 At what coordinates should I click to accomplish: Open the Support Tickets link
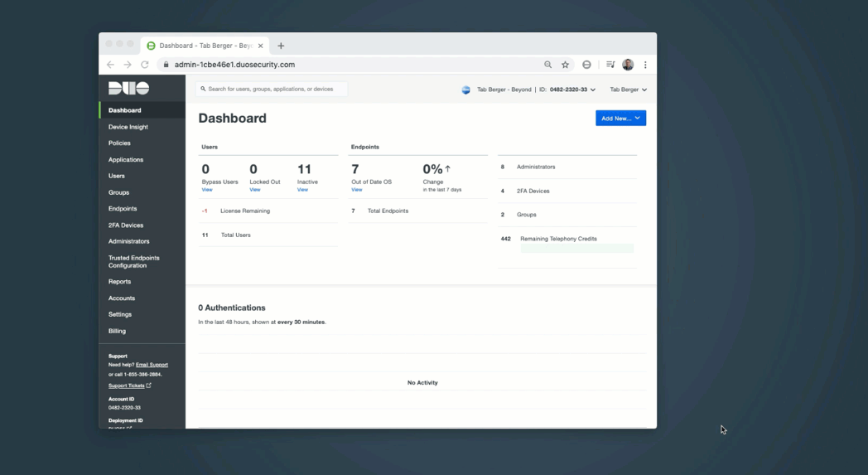tap(126, 385)
